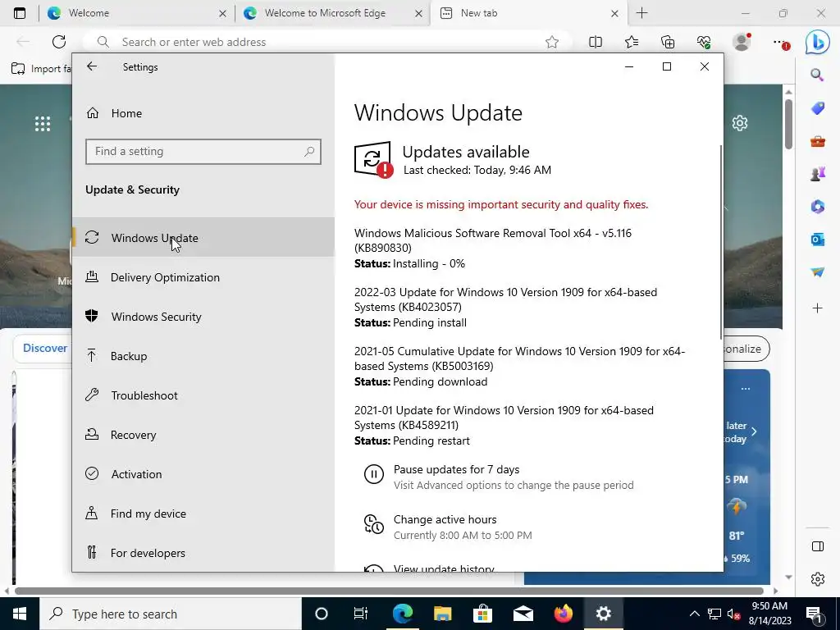Switch to Welcome to Microsoft Edge tab

tap(333, 13)
